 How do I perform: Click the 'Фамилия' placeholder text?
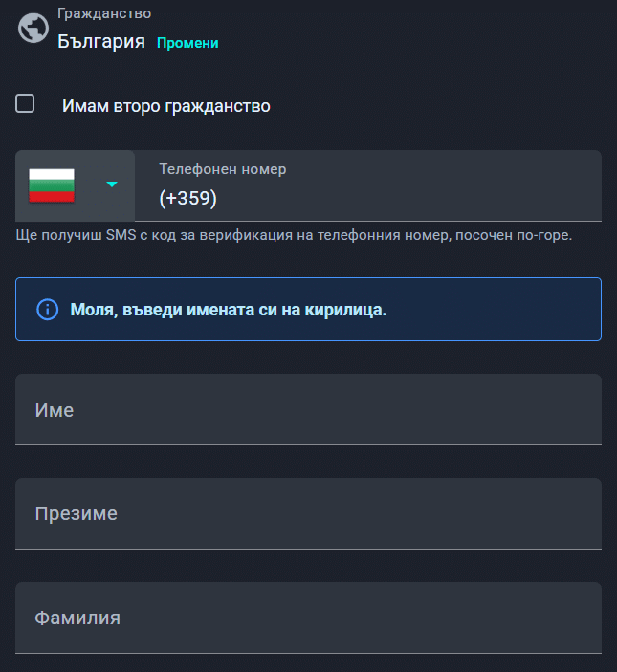pos(77,618)
